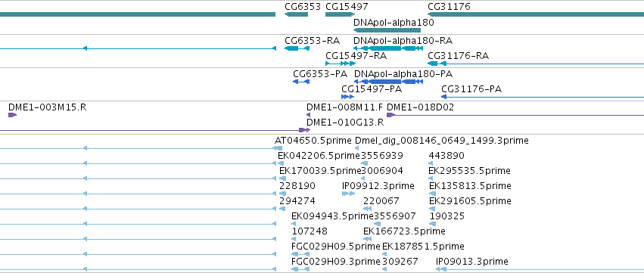Click the Dmel_dig_008146_0649_1499.3prime label
Screen dimensions: 644x273
point(441,141)
